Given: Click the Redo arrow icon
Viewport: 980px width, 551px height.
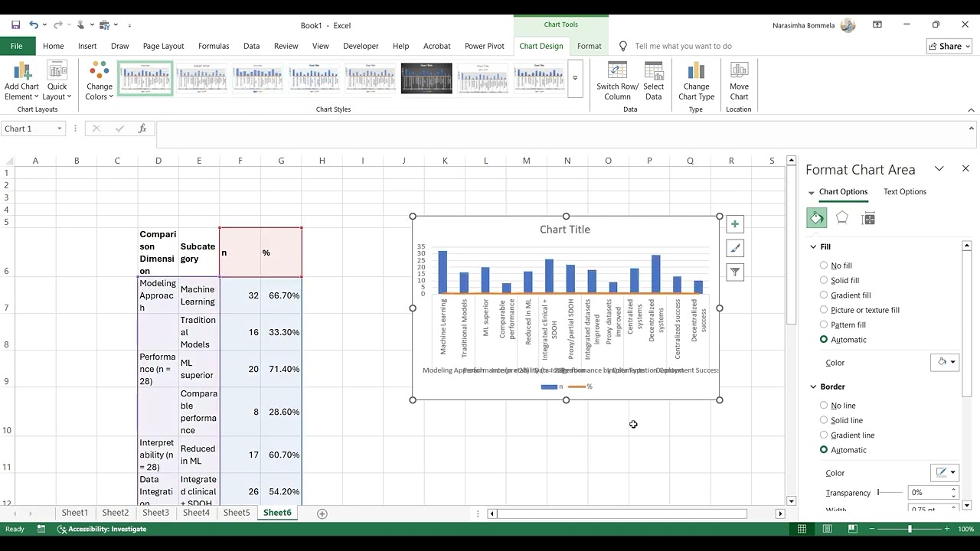Looking at the screenshot, I should point(57,25).
